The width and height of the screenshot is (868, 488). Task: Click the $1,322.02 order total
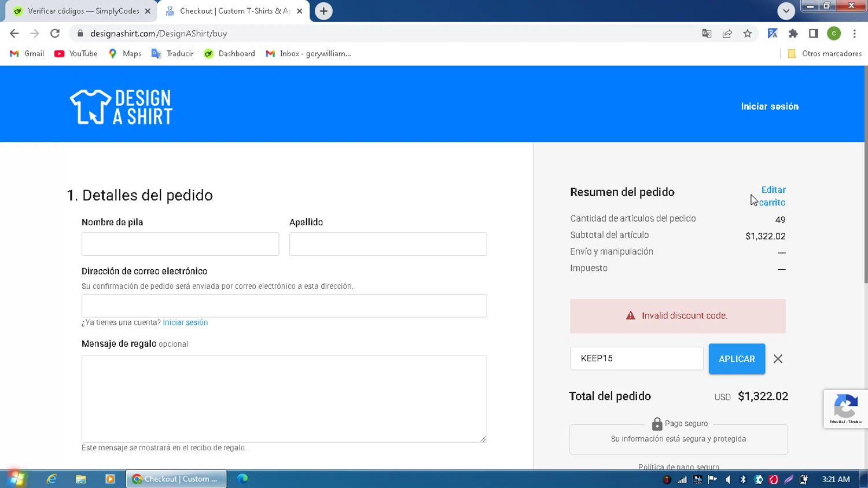763,397
